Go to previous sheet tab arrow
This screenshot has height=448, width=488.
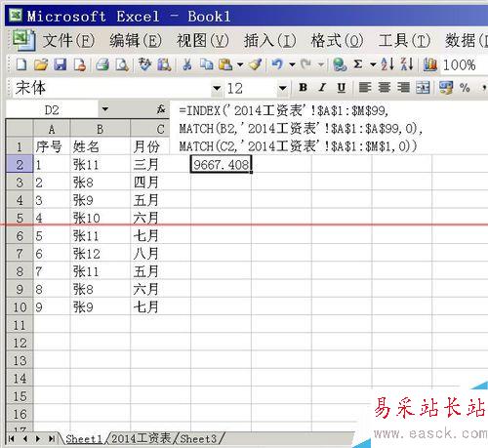(25, 438)
